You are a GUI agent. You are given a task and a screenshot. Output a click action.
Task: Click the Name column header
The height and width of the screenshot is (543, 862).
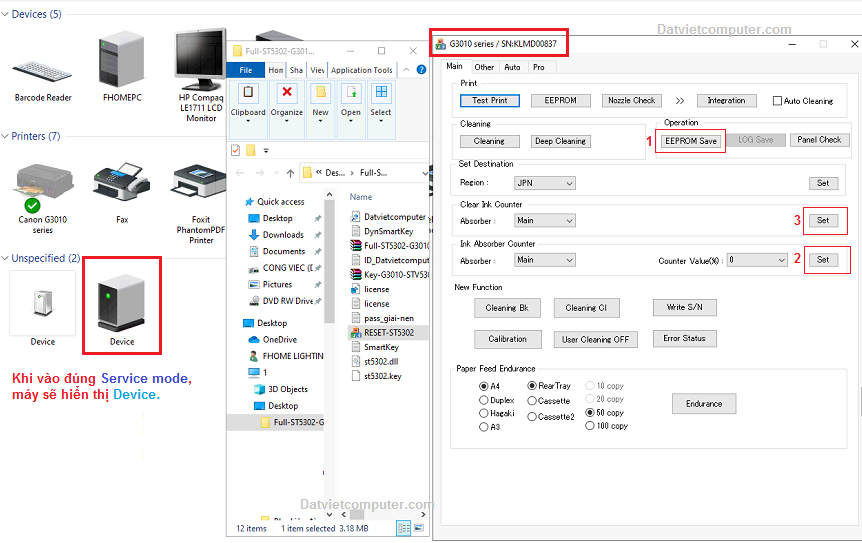tap(361, 197)
